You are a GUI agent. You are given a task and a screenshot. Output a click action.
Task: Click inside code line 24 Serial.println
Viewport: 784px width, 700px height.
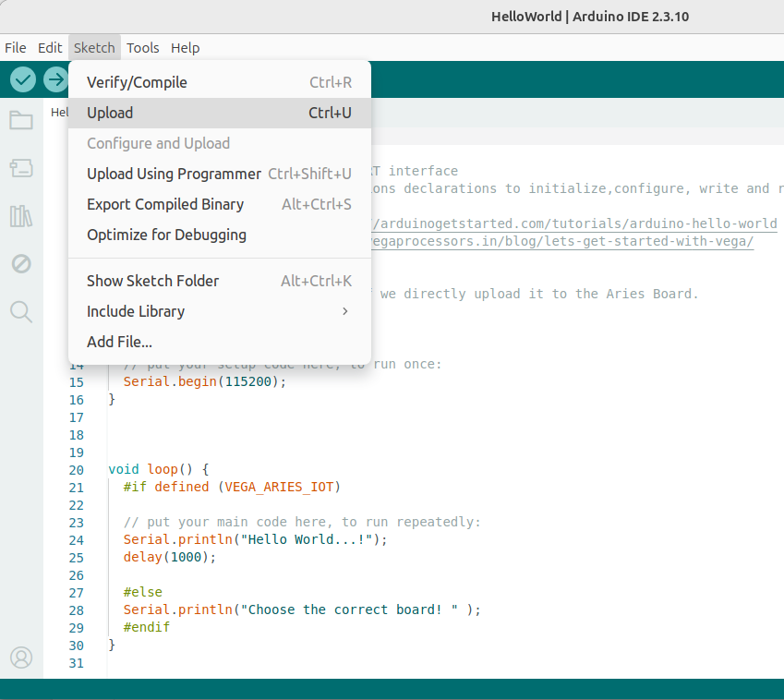click(255, 539)
